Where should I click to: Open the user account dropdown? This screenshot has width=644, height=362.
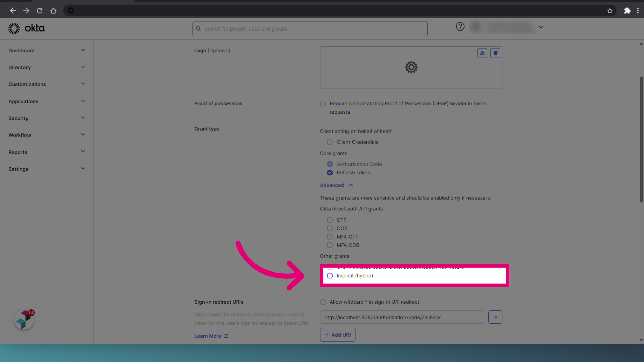point(541,27)
